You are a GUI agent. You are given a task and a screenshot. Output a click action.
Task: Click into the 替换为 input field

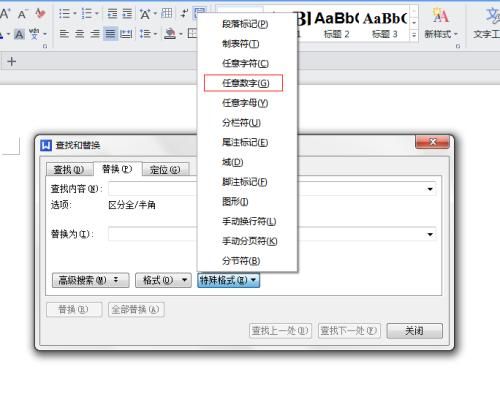(272, 234)
